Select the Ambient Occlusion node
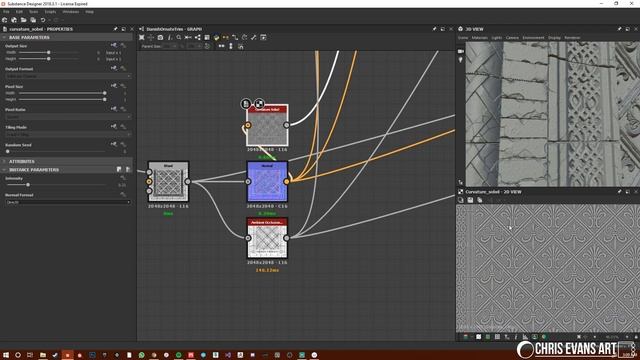 [267, 238]
